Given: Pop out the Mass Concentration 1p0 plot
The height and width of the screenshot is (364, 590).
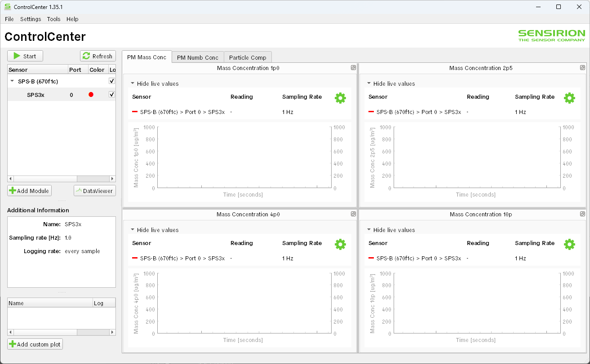Looking at the screenshot, I should 353,68.
